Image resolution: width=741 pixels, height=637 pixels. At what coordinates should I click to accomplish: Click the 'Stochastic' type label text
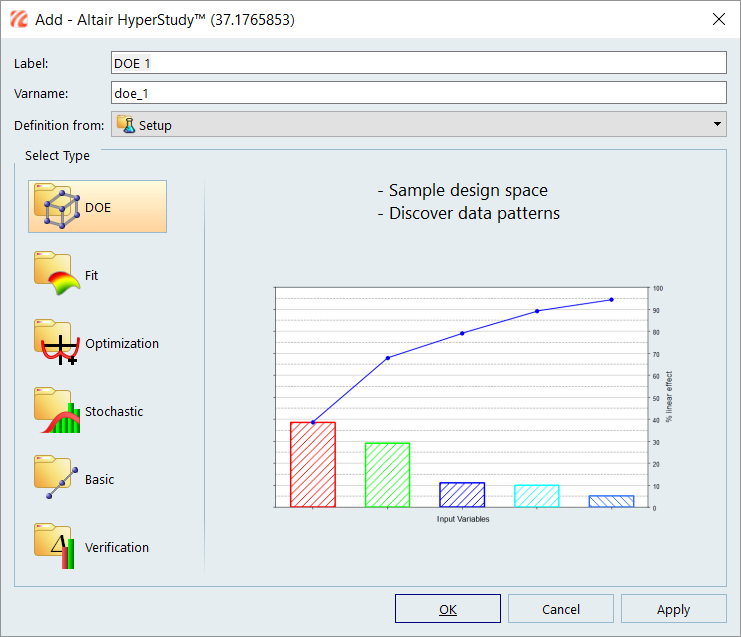[114, 412]
